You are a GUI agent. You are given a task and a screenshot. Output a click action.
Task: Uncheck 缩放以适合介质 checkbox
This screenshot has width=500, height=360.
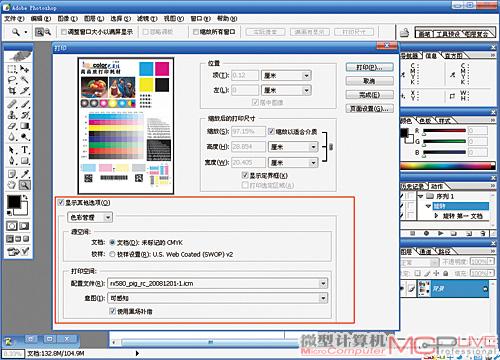271,131
